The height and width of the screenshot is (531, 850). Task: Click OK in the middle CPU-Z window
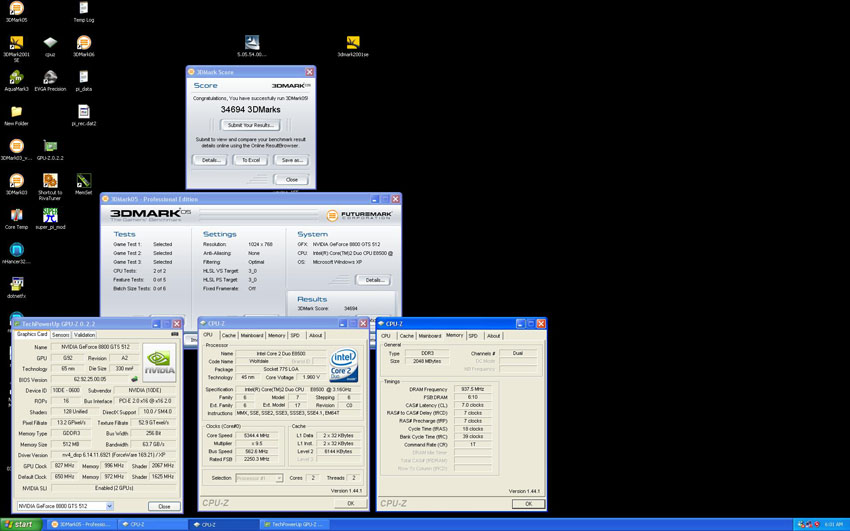point(351,503)
